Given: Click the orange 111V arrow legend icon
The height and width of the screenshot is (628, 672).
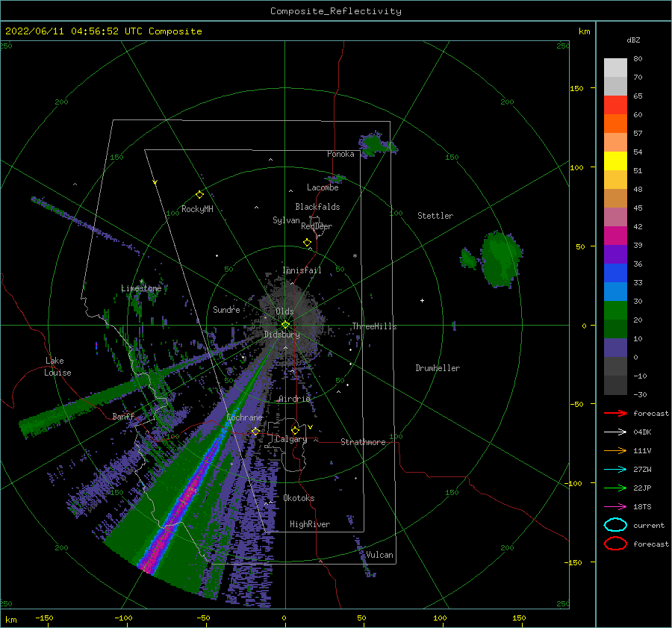Looking at the screenshot, I should (x=615, y=450).
